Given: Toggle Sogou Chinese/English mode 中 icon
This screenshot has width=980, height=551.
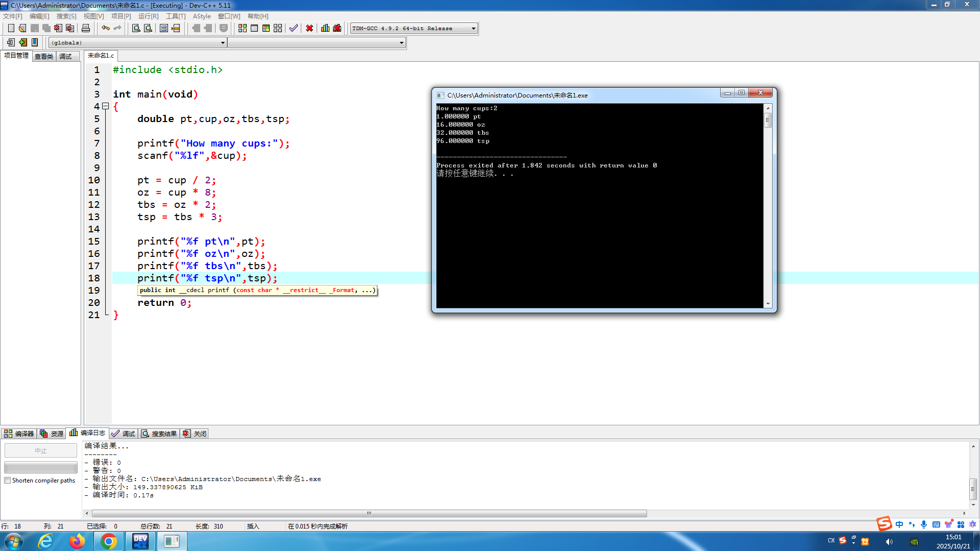Looking at the screenshot, I should 899,524.
